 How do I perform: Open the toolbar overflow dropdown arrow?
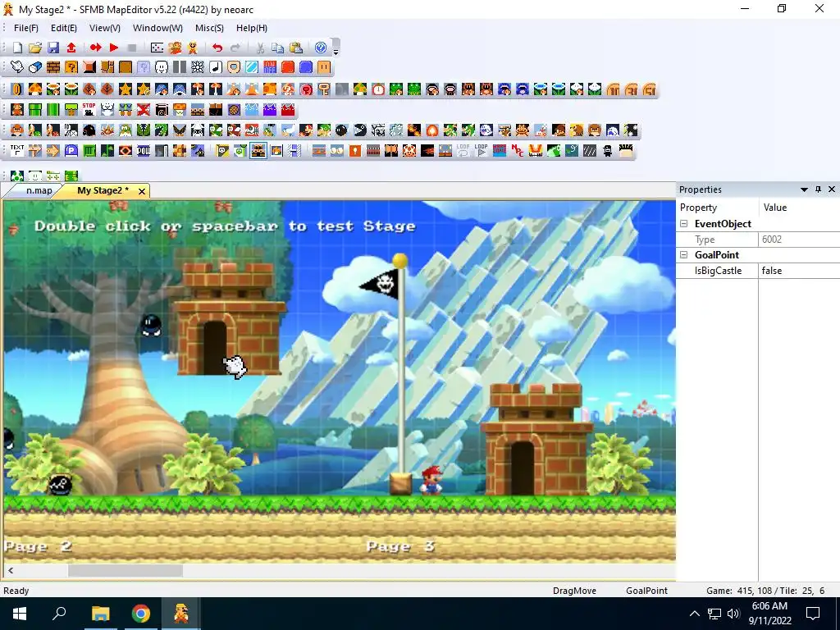tap(336, 51)
